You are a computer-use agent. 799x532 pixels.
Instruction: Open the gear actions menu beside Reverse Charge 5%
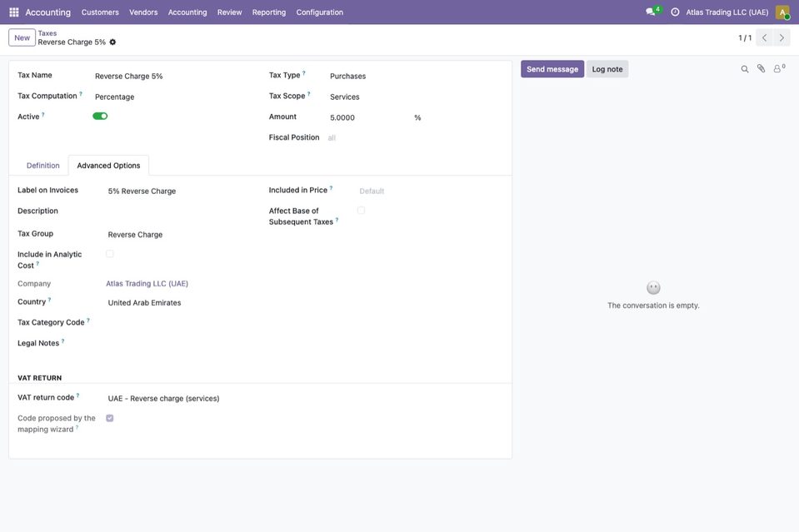point(112,42)
